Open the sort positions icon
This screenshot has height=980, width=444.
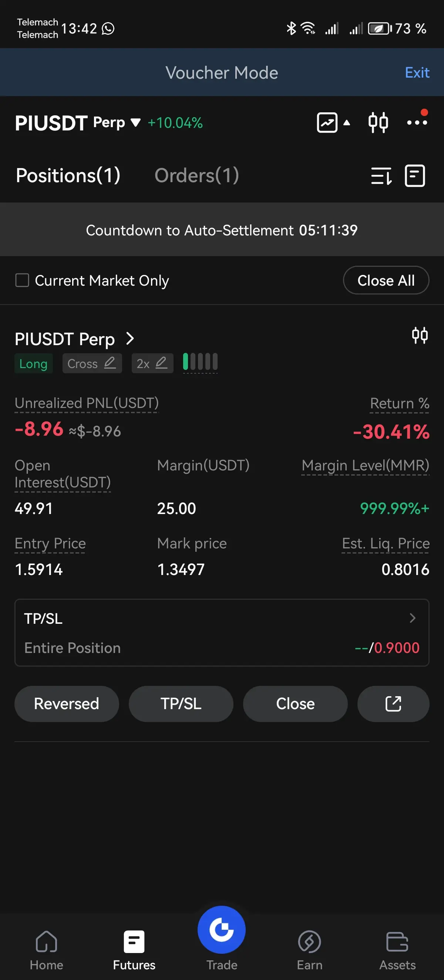(x=381, y=176)
